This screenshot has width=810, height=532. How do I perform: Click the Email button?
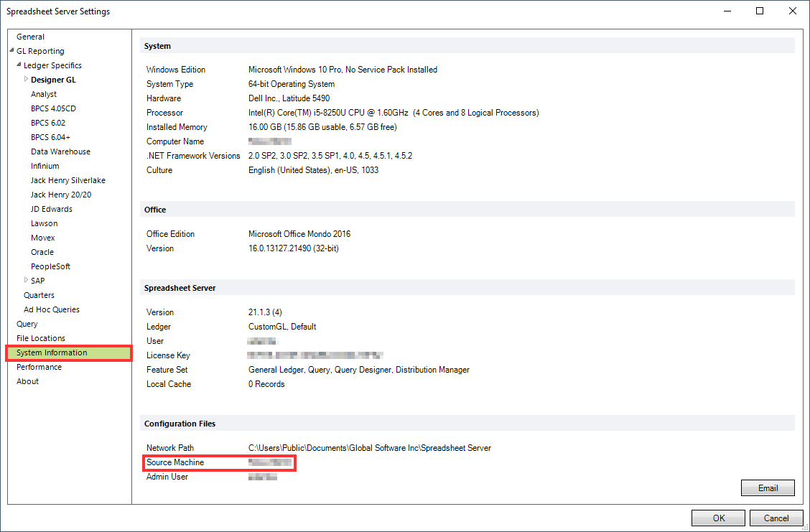pos(768,487)
